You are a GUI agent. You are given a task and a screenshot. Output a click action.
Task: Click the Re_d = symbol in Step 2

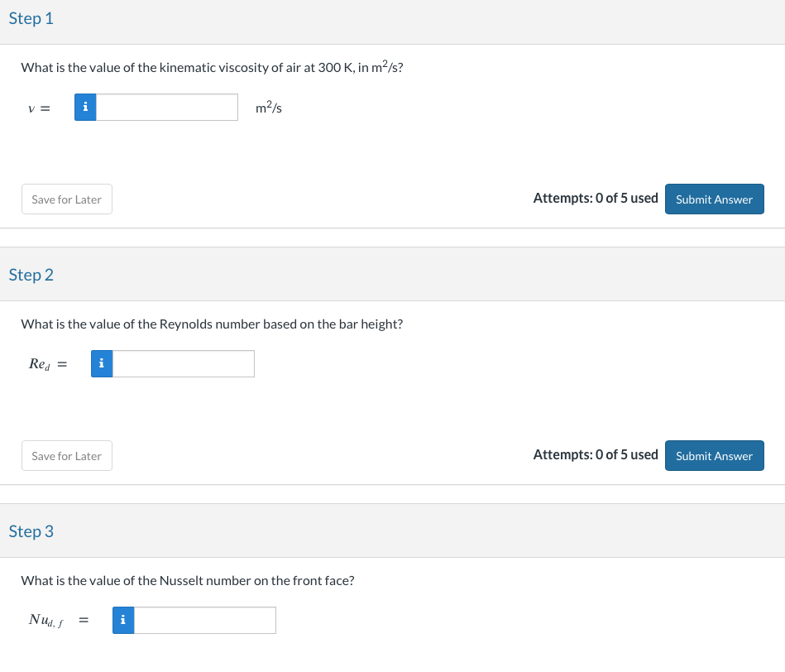[x=46, y=363]
